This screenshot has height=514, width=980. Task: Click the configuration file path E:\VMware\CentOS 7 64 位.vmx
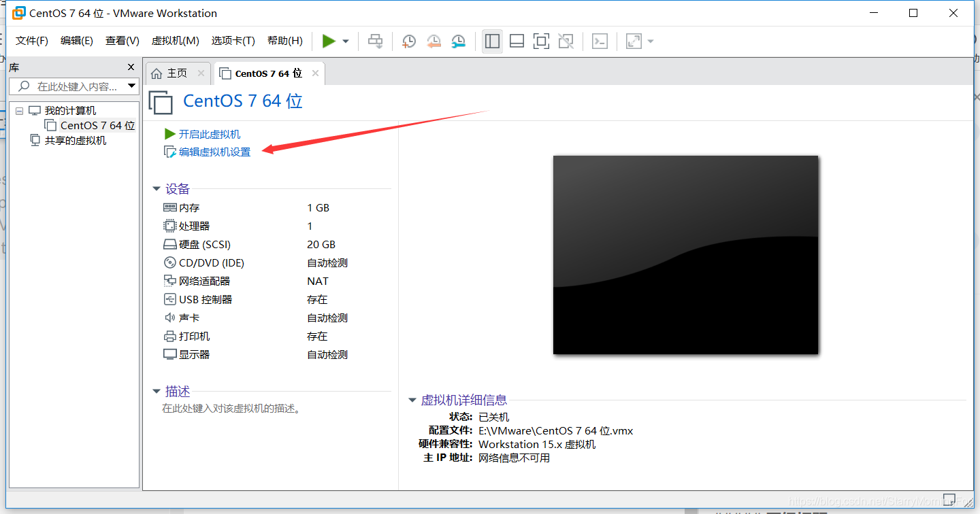click(555, 430)
